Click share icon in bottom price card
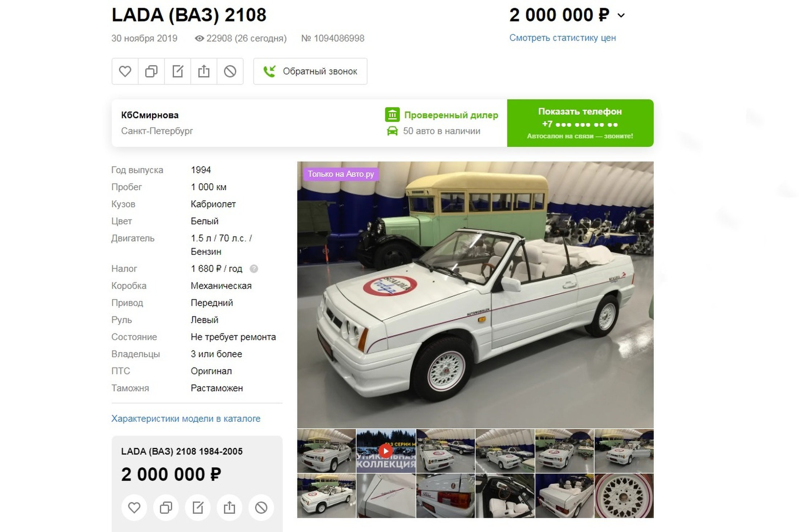 229,507
